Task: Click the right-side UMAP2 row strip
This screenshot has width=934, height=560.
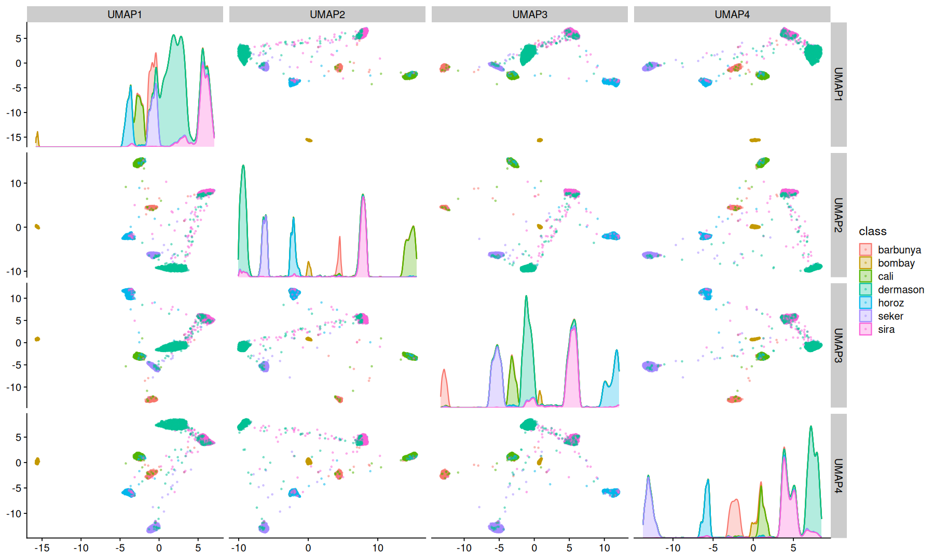Action: [x=839, y=215]
